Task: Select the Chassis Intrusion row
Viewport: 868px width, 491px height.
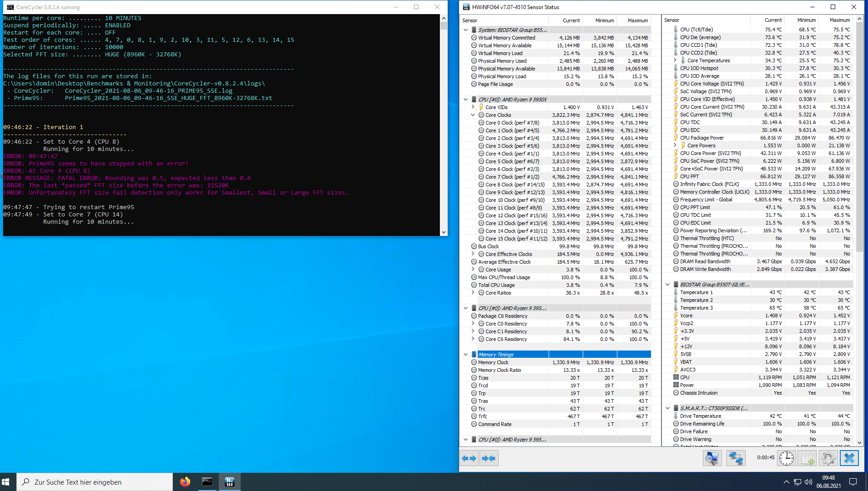Action: (758, 393)
